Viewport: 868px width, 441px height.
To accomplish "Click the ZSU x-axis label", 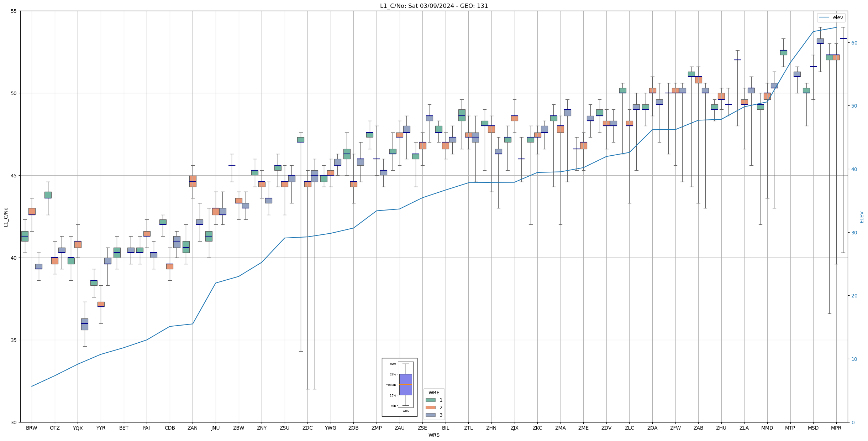I will tap(285, 428).
